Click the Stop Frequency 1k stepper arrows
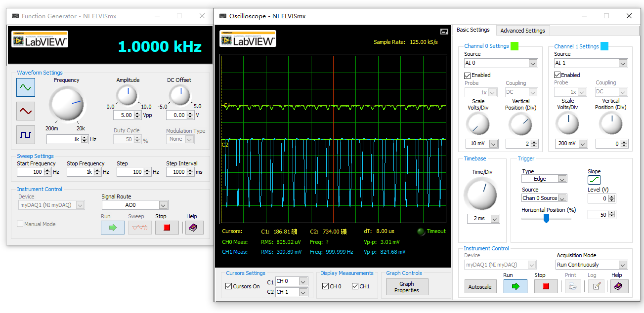The height and width of the screenshot is (313, 644). coord(97,172)
